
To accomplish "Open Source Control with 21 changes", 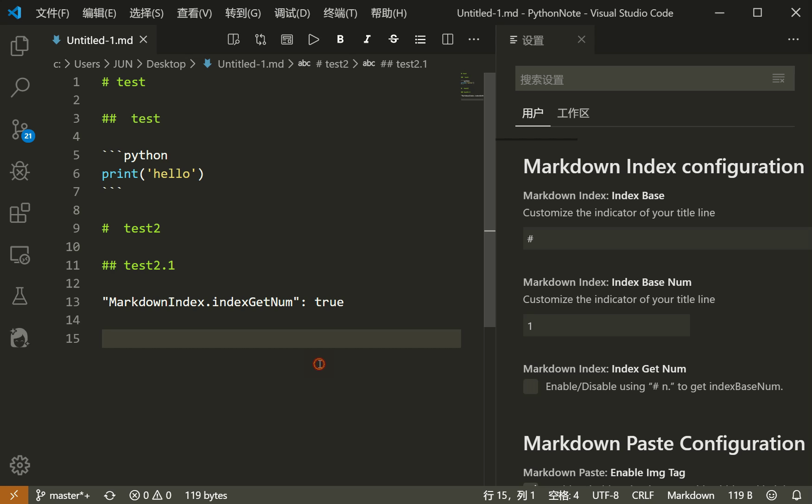I will [20, 129].
